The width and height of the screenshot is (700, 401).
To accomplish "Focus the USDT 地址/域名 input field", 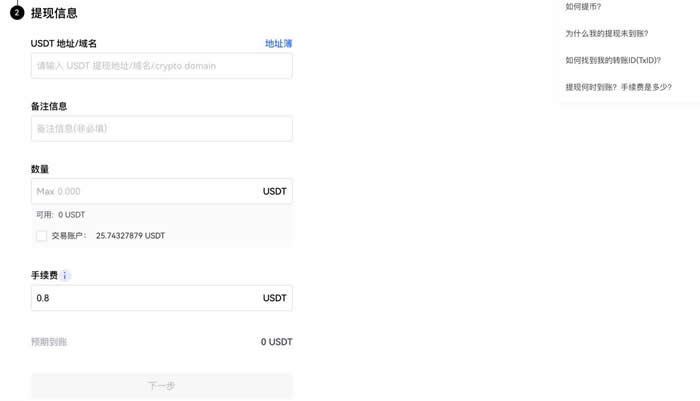I will (162, 66).
